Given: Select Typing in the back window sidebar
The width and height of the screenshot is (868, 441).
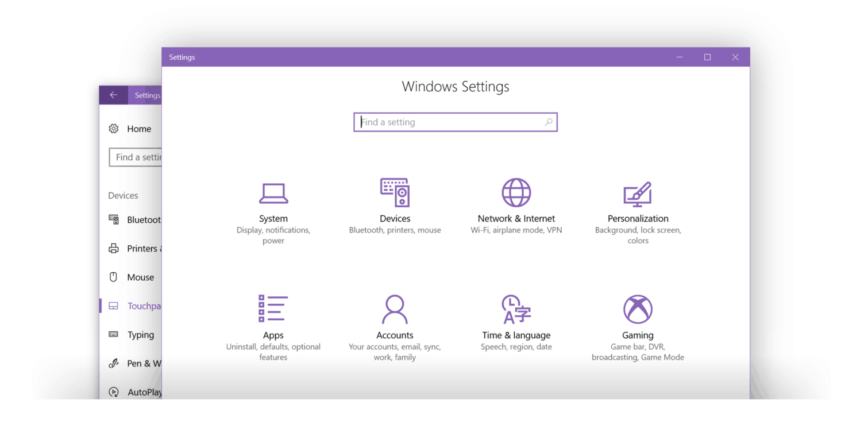Looking at the screenshot, I should coord(141,335).
